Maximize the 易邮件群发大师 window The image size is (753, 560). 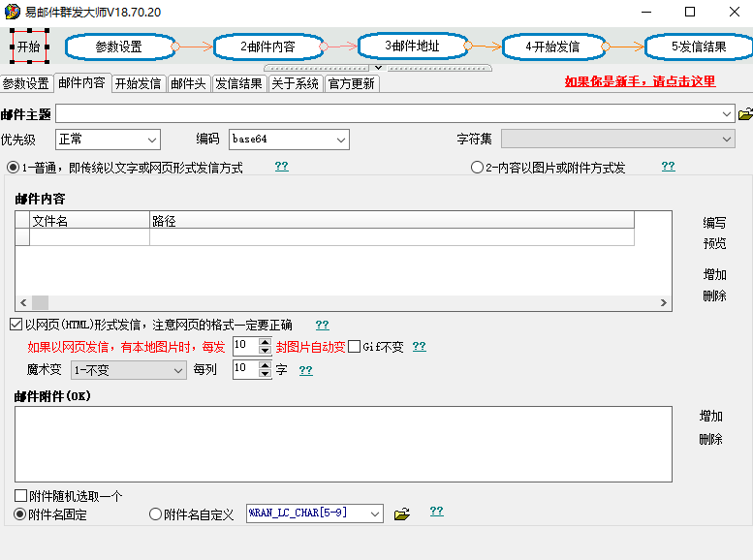690,12
